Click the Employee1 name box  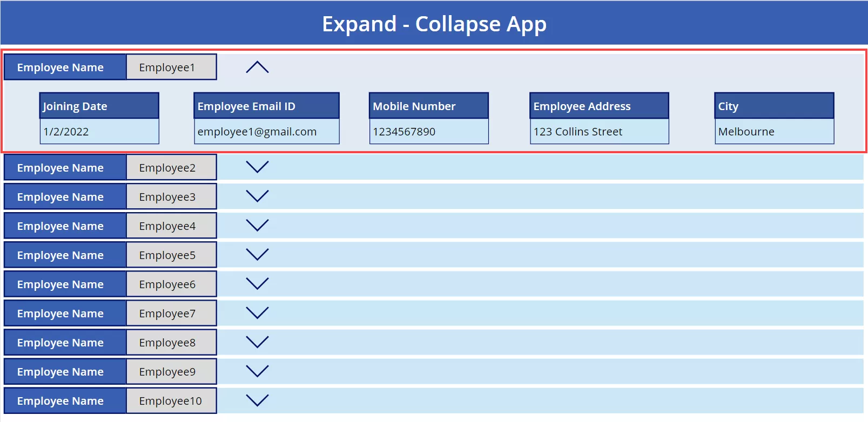171,67
